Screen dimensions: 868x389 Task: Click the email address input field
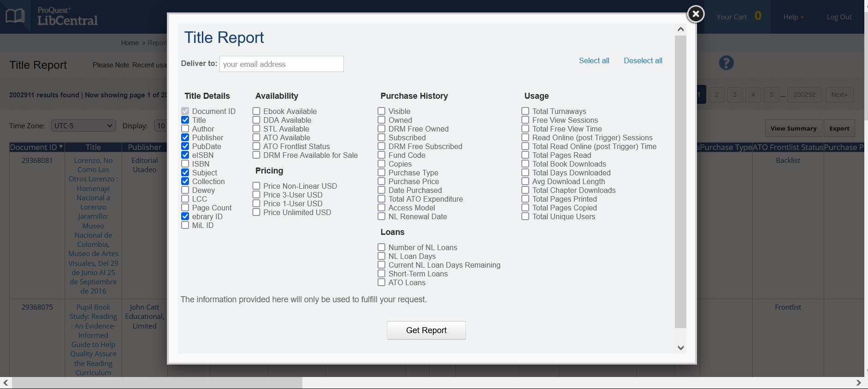[x=282, y=64]
